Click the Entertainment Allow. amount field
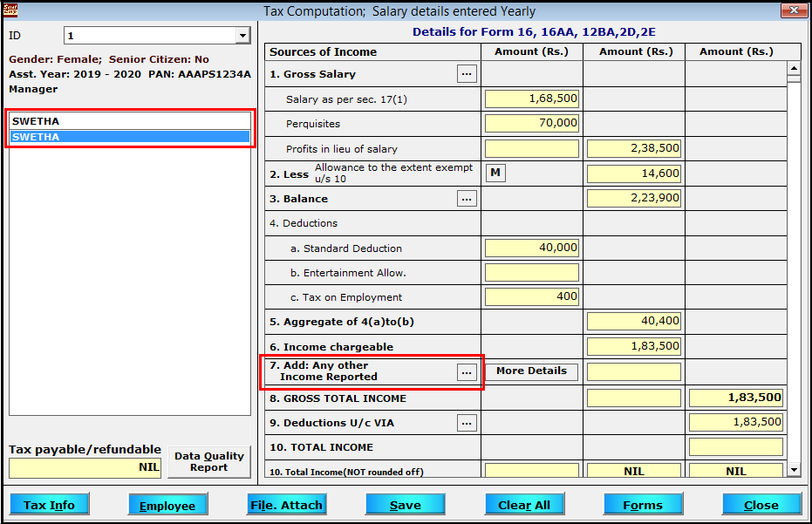812x524 pixels. point(532,272)
